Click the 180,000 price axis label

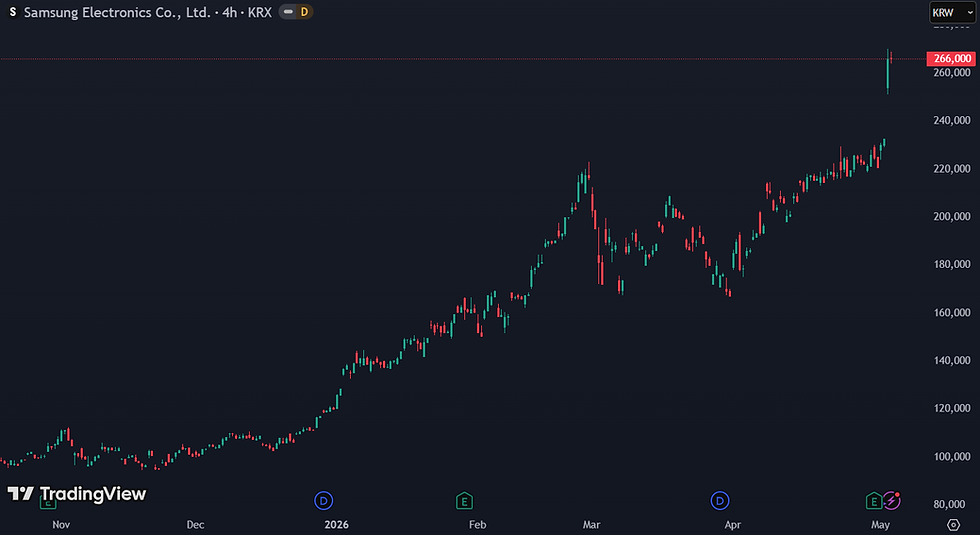click(x=951, y=264)
